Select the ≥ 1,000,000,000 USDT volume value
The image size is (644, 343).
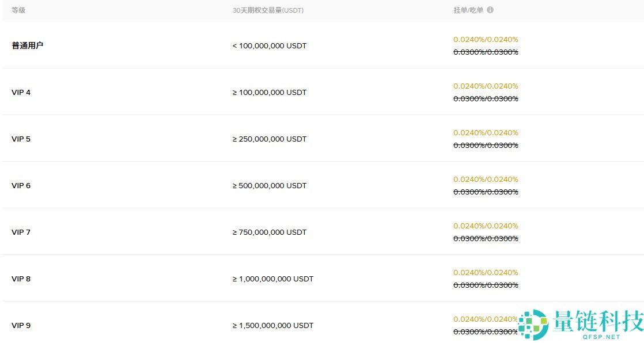[x=272, y=279]
